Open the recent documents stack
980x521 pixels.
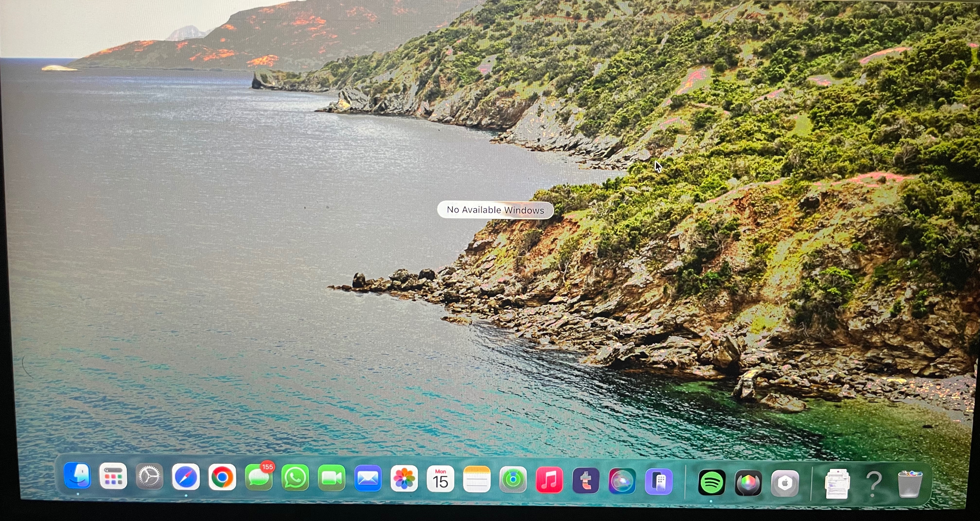(x=837, y=484)
